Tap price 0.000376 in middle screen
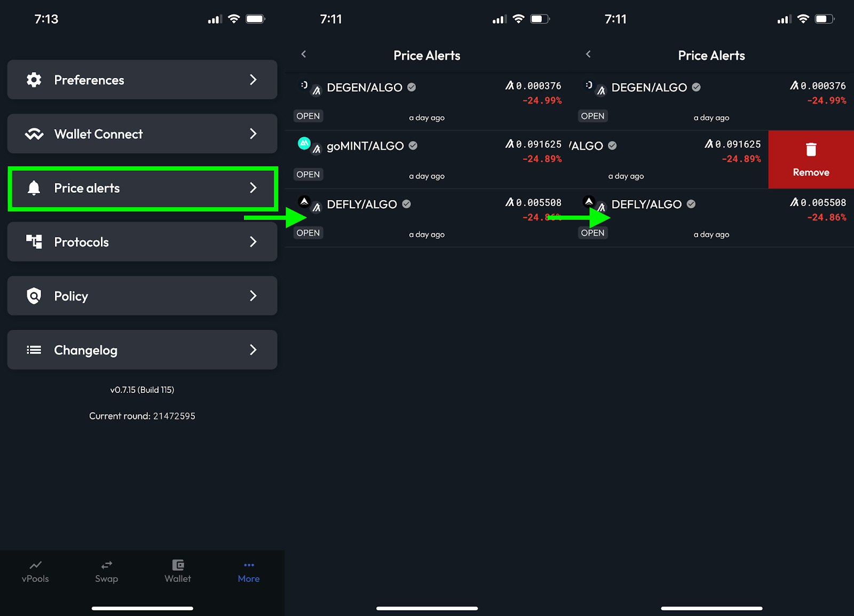Image resolution: width=854 pixels, height=616 pixels. click(533, 85)
